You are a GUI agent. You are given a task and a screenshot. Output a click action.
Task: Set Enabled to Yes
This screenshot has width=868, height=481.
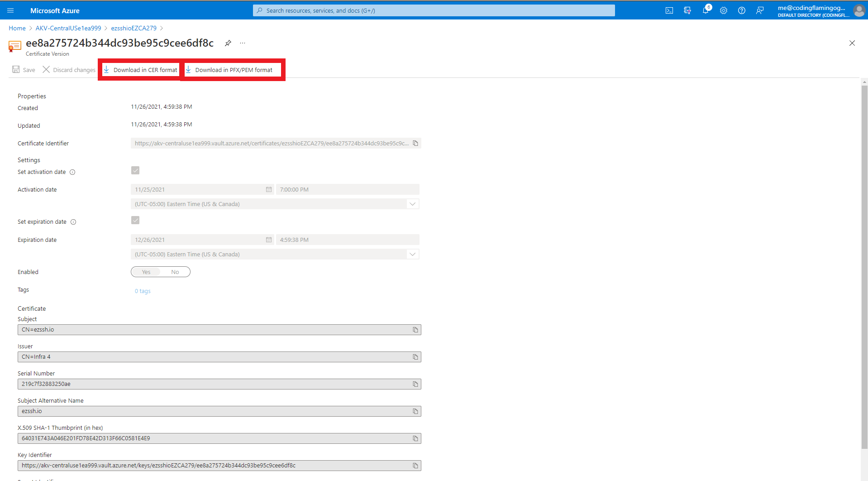coord(146,272)
